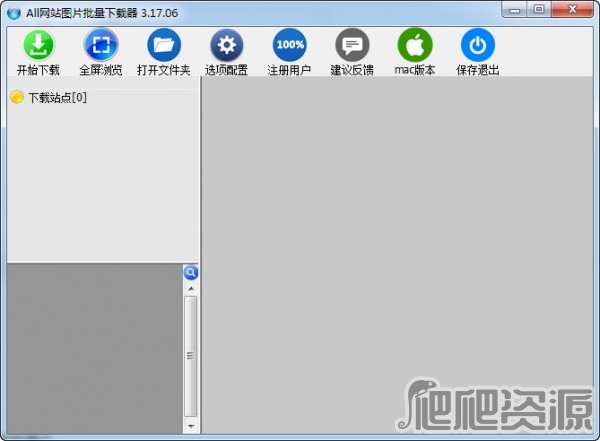Click the yellow circle icon beside 下载站点
600x441 pixels.
click(x=17, y=97)
